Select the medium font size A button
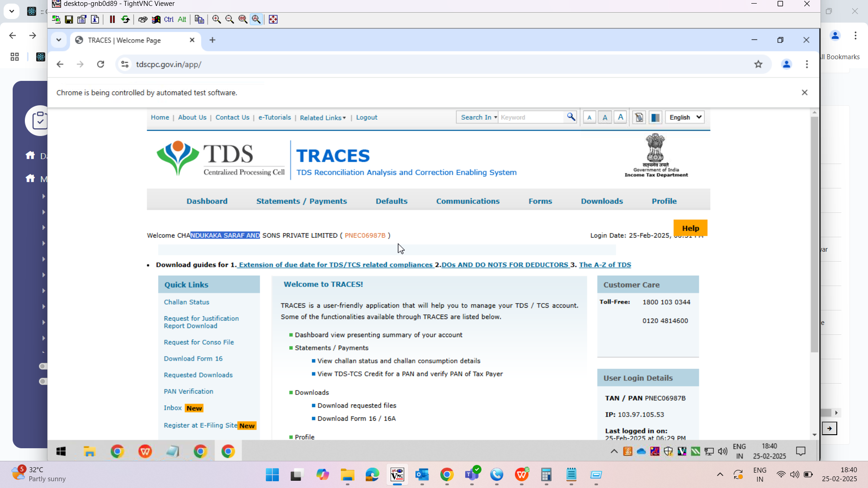The height and width of the screenshot is (488, 868). click(x=605, y=117)
